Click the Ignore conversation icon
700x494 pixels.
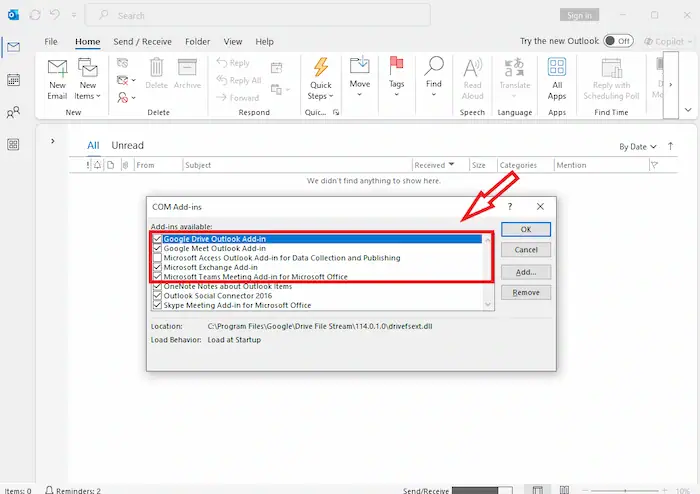click(x=122, y=63)
